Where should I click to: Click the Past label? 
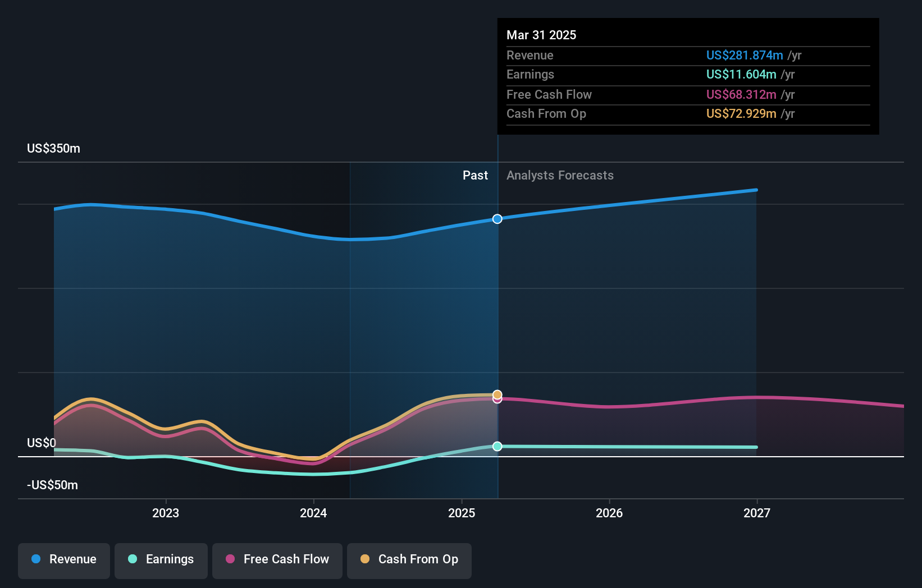click(x=476, y=176)
